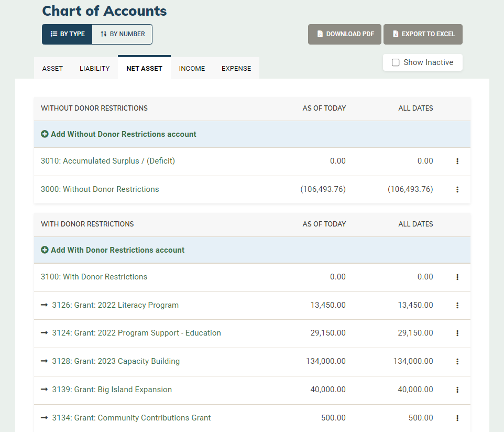
Task: Open row menu for Big Island Expansion grant
Action: [457, 390]
